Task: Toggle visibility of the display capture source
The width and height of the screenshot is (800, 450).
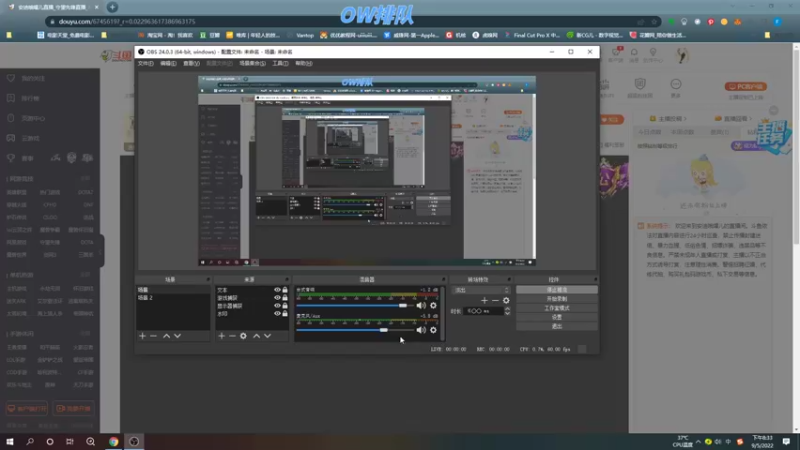Action: click(277, 306)
